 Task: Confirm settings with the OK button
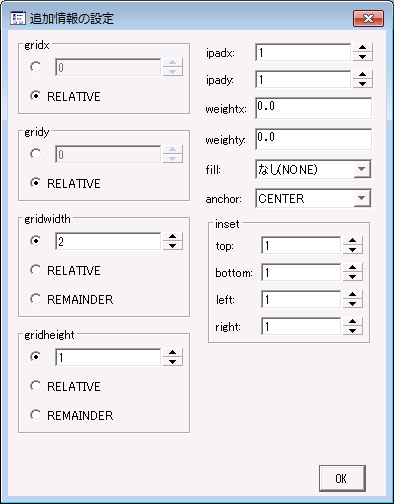[x=342, y=478]
